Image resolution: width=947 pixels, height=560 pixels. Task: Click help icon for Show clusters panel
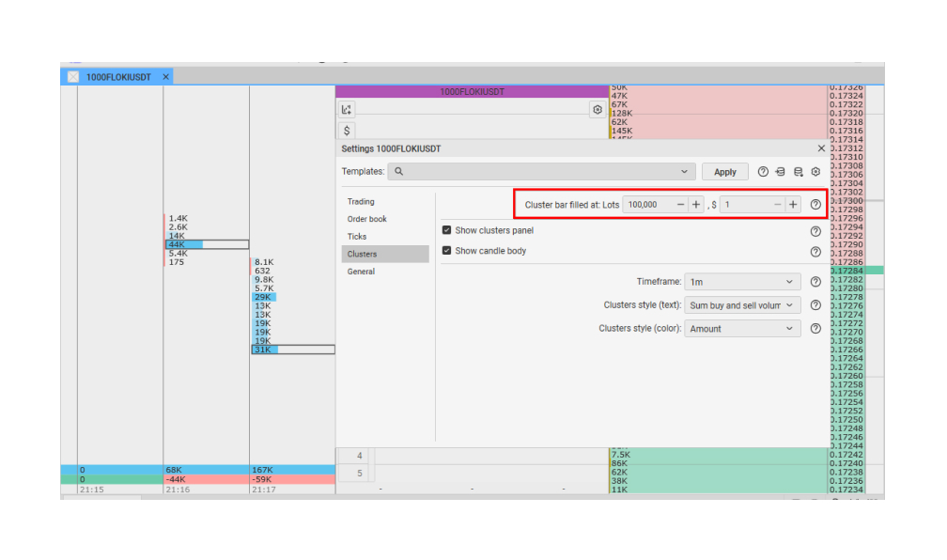[815, 231]
